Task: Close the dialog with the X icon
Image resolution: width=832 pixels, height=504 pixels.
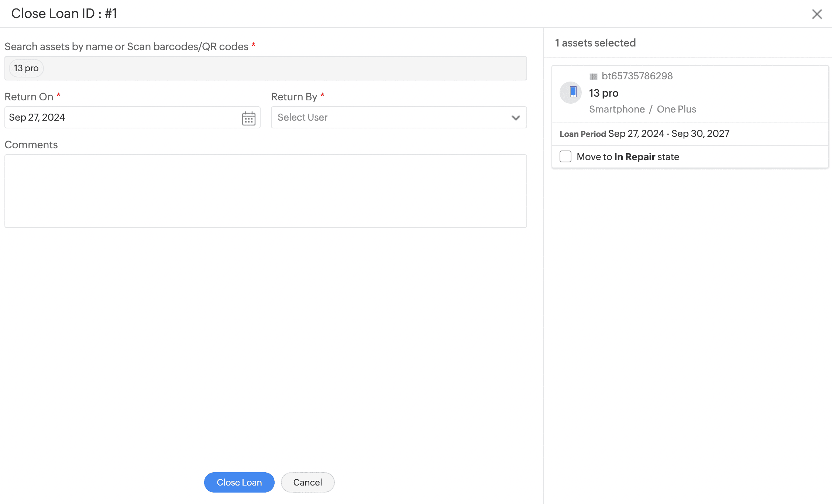Action: [817, 14]
